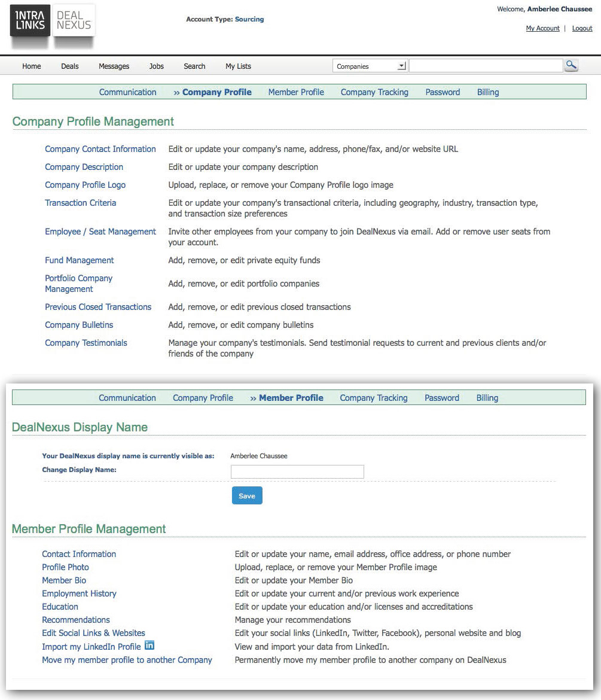Screen dimensions: 601x700
Task: Click 'View and import your data from LinkedIn.'
Action: coord(312,646)
